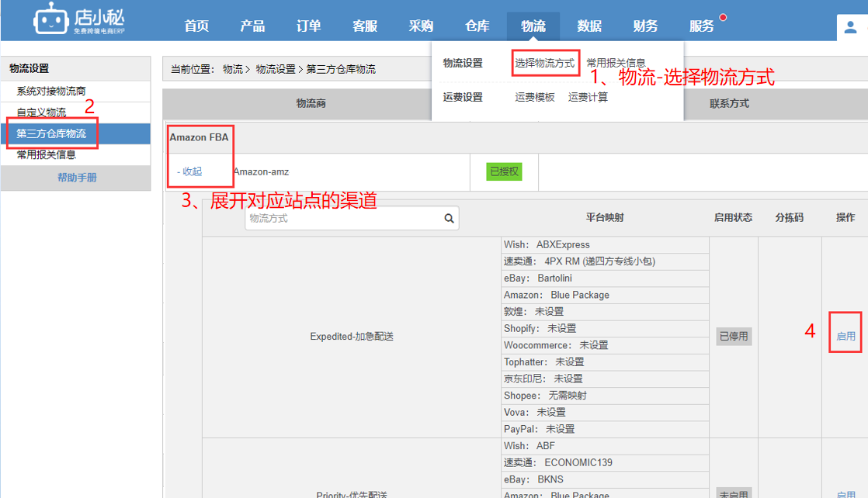The image size is (868, 498).
Task: Select 运费计算 in the dropdown
Action: [x=588, y=98]
